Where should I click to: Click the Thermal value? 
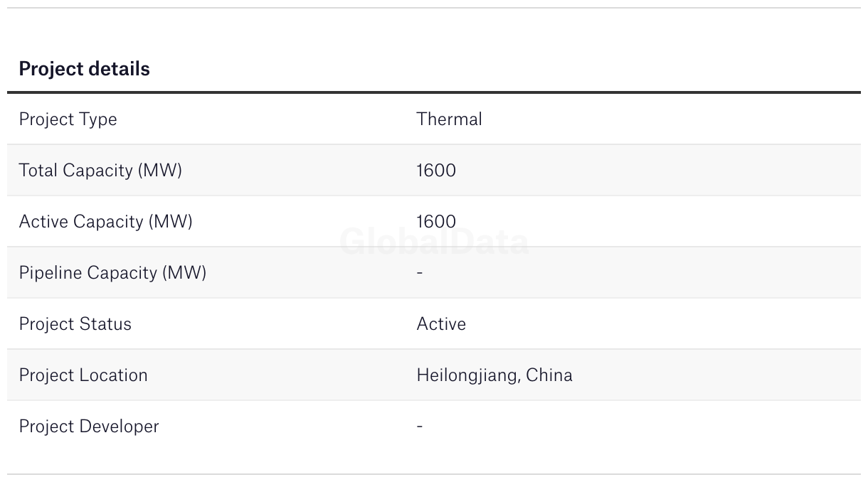pos(449,119)
